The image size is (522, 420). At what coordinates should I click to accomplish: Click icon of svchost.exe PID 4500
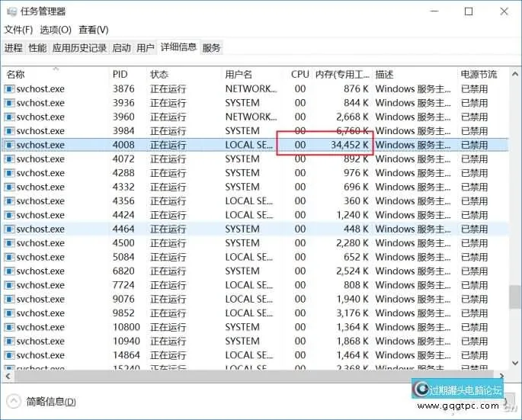pos(9,243)
